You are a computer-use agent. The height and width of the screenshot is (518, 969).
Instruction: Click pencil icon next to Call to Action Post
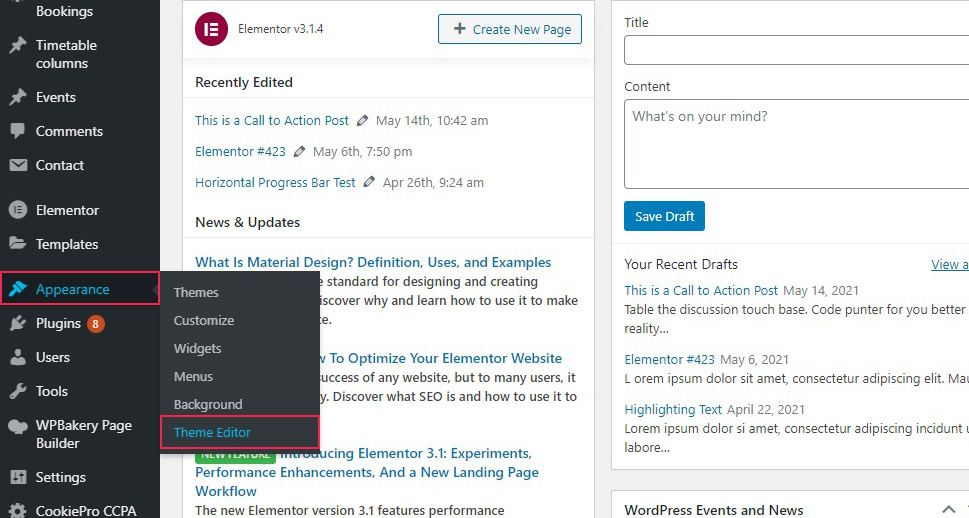tap(363, 121)
